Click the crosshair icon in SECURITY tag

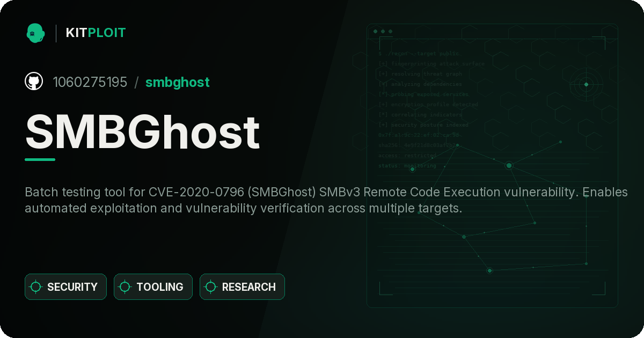click(36, 287)
